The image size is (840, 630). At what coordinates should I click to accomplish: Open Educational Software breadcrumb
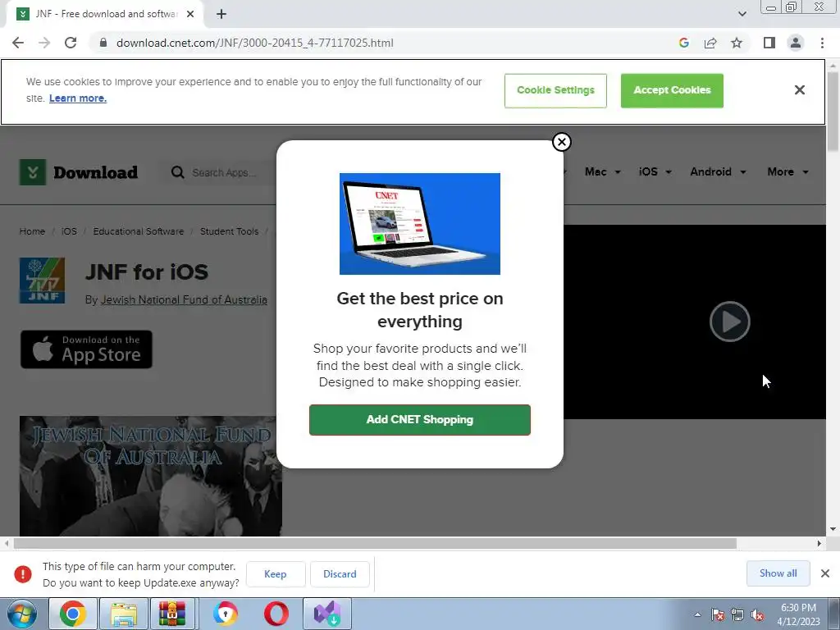(x=138, y=231)
